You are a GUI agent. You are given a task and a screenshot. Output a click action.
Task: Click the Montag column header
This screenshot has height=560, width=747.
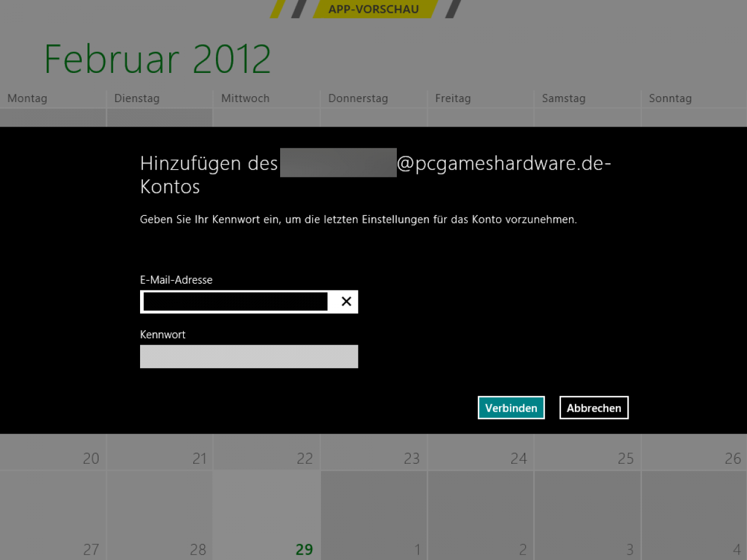click(x=27, y=99)
